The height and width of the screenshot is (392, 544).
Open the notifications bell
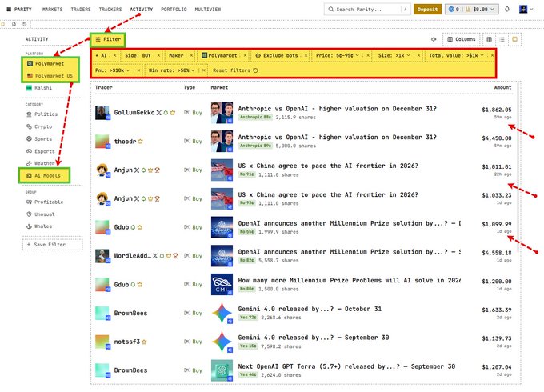pyautogui.click(x=507, y=10)
